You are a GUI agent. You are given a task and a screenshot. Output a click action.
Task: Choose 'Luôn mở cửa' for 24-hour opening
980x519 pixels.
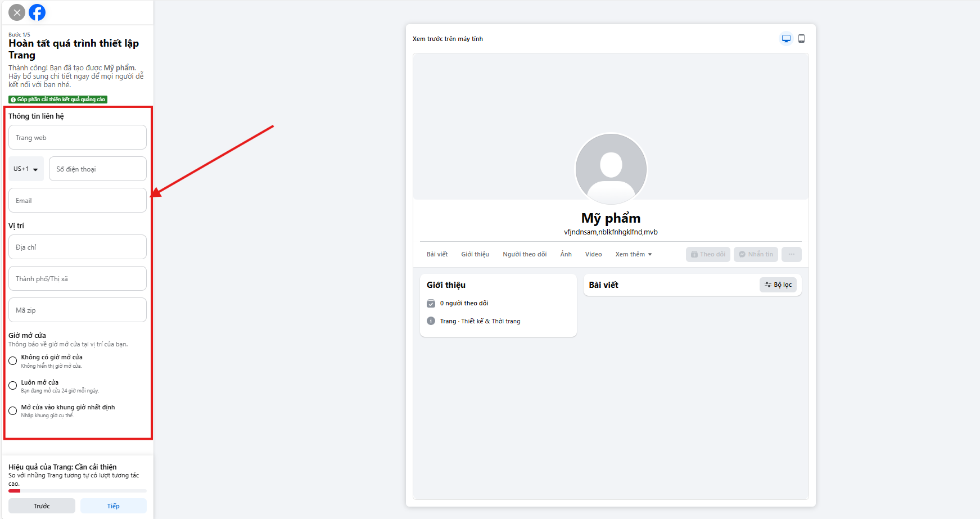tap(12, 385)
